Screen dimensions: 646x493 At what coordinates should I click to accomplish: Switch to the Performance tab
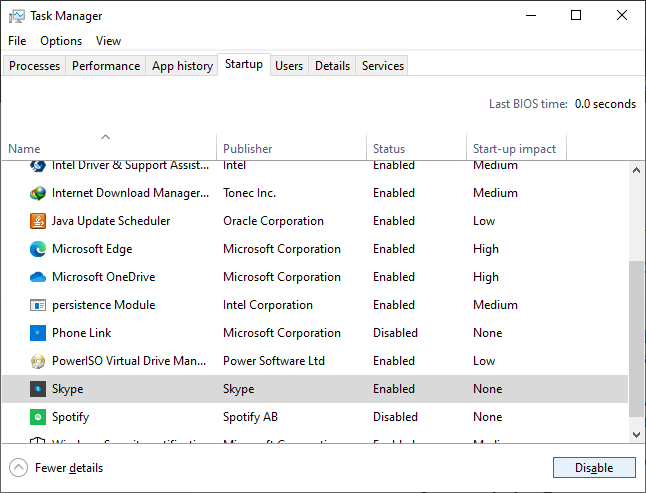pos(106,66)
